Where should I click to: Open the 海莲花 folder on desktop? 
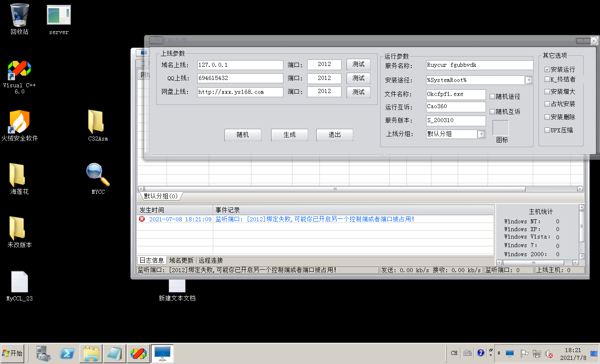[x=19, y=179]
